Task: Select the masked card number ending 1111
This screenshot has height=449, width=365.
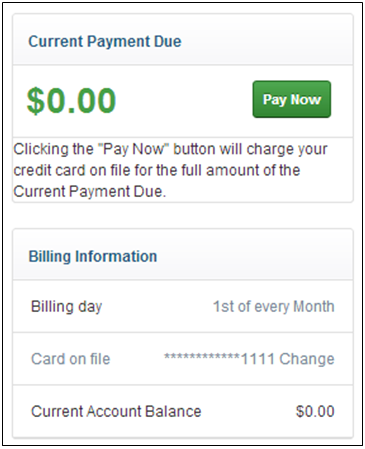Action: pyautogui.click(x=219, y=359)
